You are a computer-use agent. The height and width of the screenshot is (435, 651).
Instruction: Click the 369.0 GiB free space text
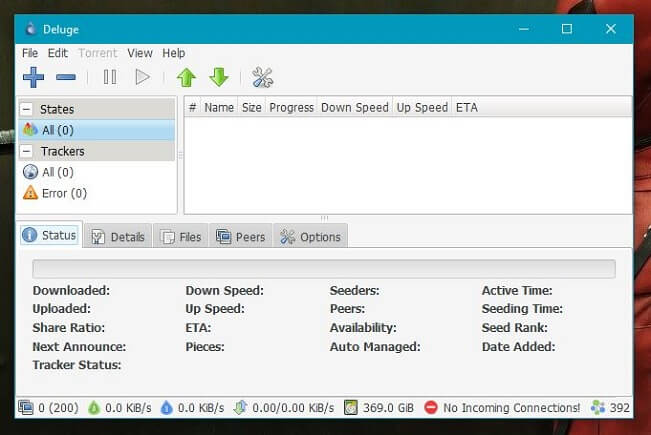point(388,408)
